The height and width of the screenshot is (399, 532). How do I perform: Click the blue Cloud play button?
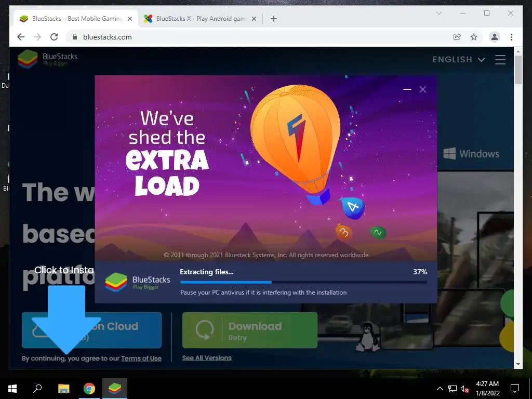tap(91, 330)
